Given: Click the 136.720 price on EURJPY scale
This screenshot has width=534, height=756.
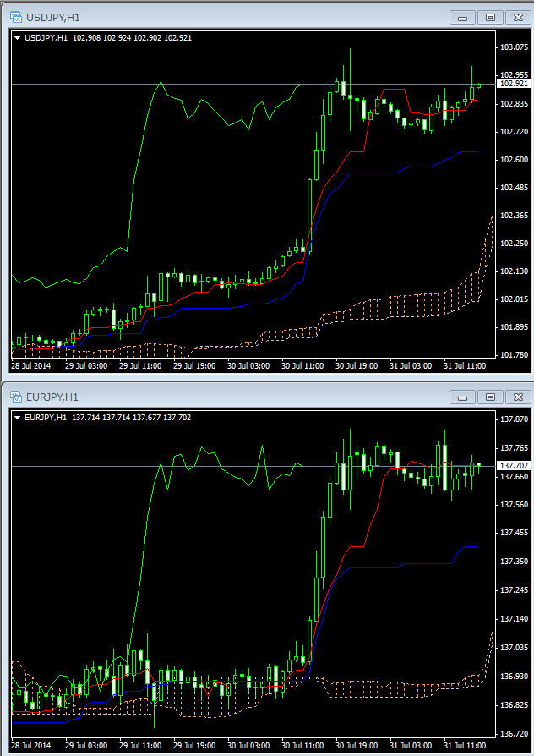Looking at the screenshot, I should [x=514, y=734].
